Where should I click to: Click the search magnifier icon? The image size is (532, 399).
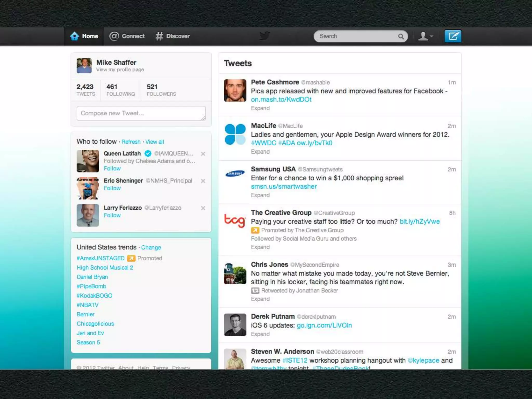(x=401, y=36)
